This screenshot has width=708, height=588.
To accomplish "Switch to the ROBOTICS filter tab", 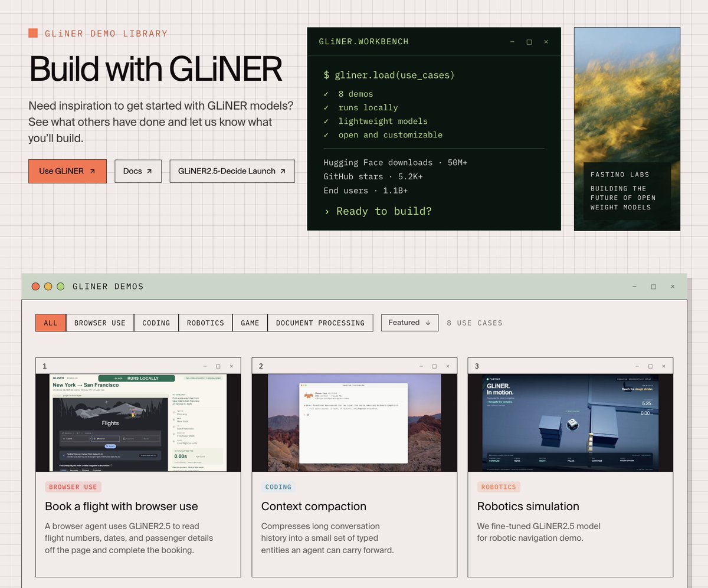I will tap(205, 323).
